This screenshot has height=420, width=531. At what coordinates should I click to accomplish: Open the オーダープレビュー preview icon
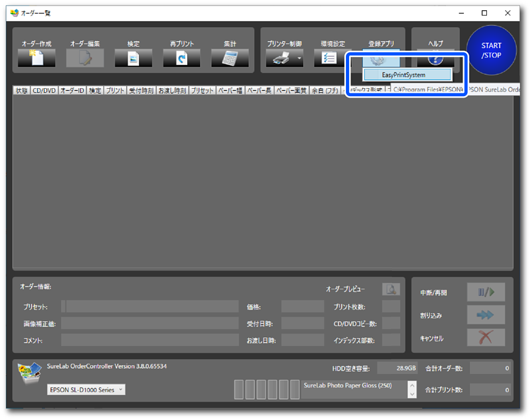click(x=391, y=289)
